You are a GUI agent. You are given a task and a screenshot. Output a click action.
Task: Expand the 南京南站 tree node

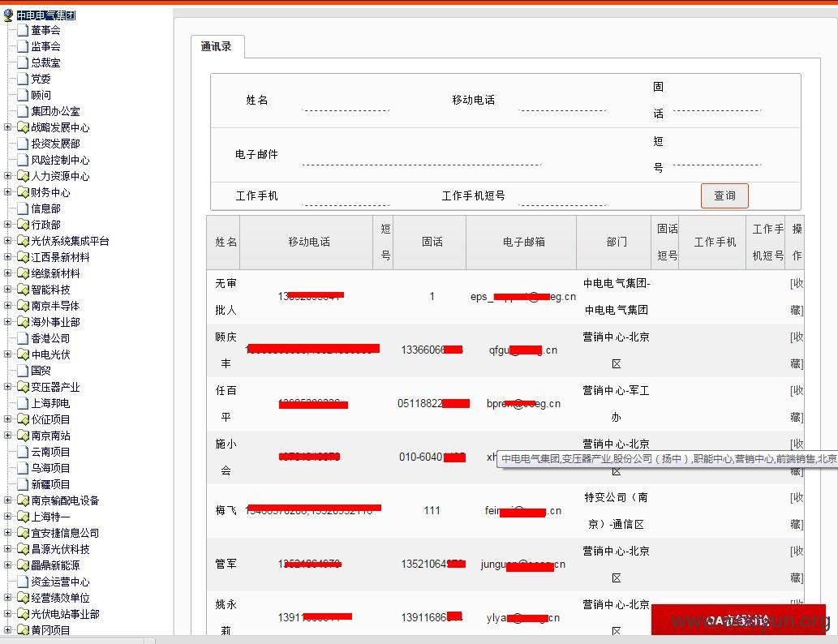tap(7, 435)
